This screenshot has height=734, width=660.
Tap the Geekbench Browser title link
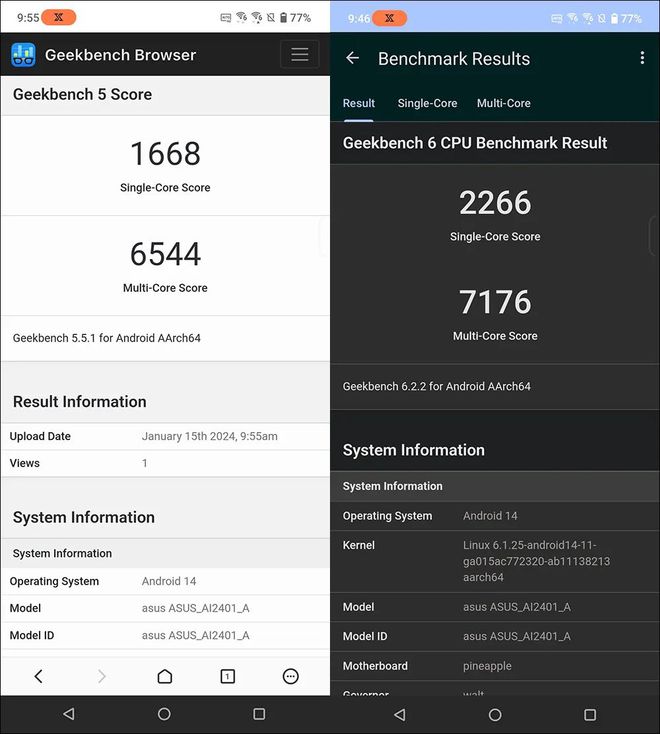[120, 55]
